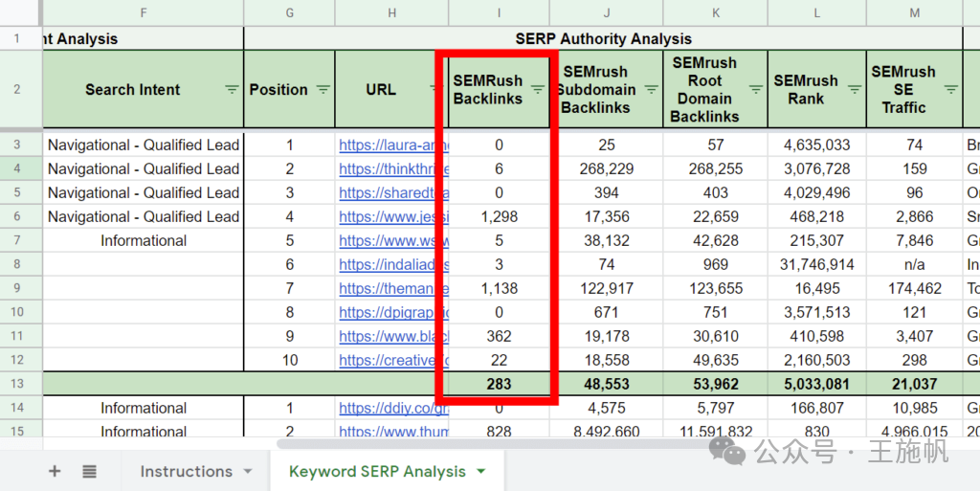
Task: Select cell with value 49,635
Action: point(716,361)
